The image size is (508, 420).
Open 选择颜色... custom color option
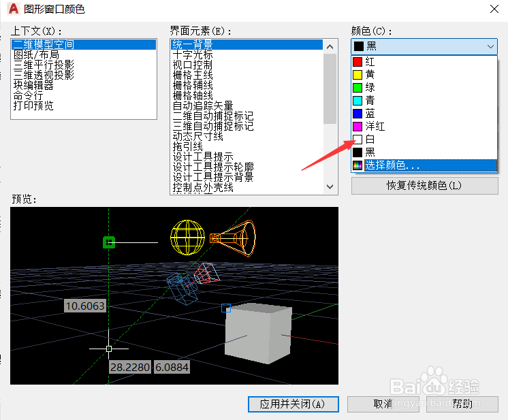point(424,165)
